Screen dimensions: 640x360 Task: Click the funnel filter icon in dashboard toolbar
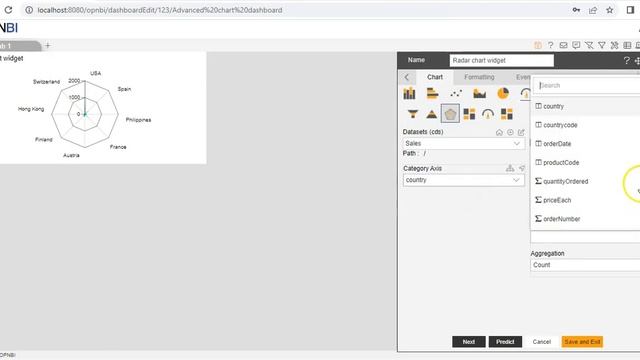click(602, 45)
